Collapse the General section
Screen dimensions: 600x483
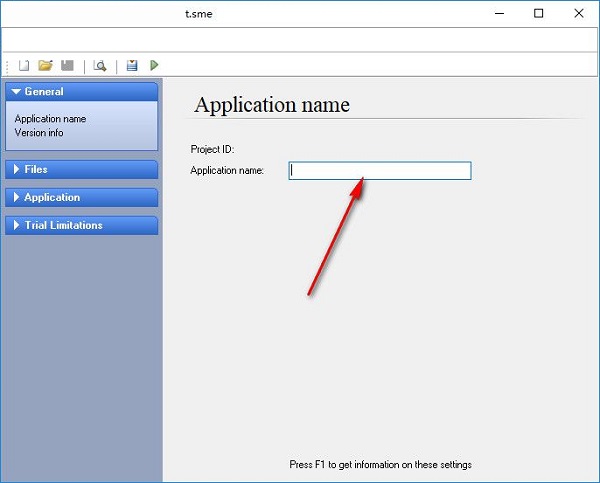pyautogui.click(x=81, y=92)
